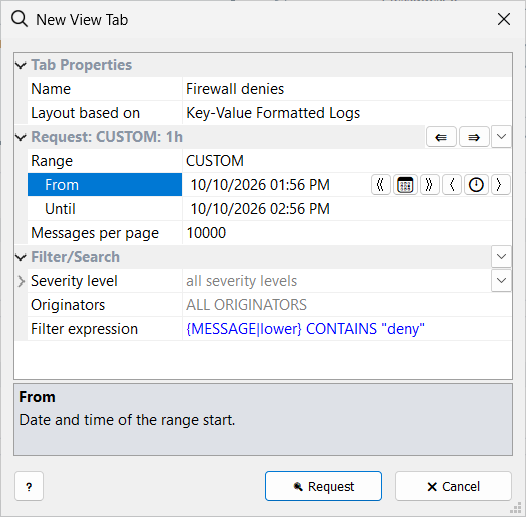The width and height of the screenshot is (526, 517).
Task: Select the Severity level label
Action: [x=105, y=281]
